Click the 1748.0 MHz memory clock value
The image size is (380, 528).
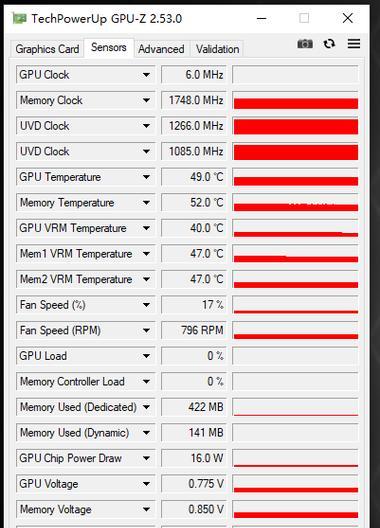point(194,100)
